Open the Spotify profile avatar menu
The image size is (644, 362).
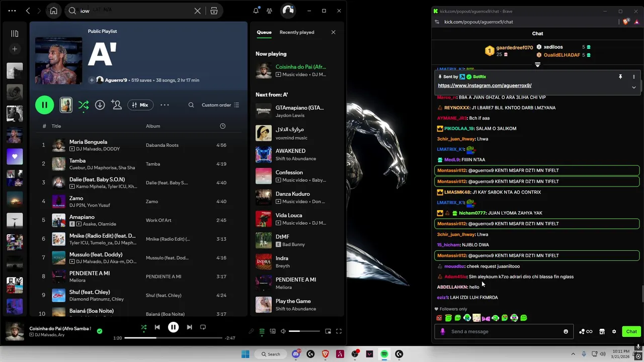[288, 11]
